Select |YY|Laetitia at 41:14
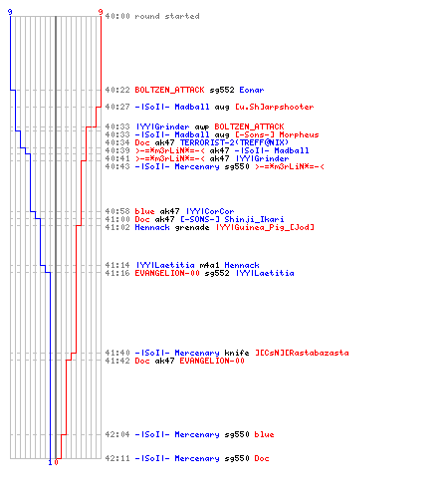This screenshot has width=448, height=498. (x=165, y=265)
